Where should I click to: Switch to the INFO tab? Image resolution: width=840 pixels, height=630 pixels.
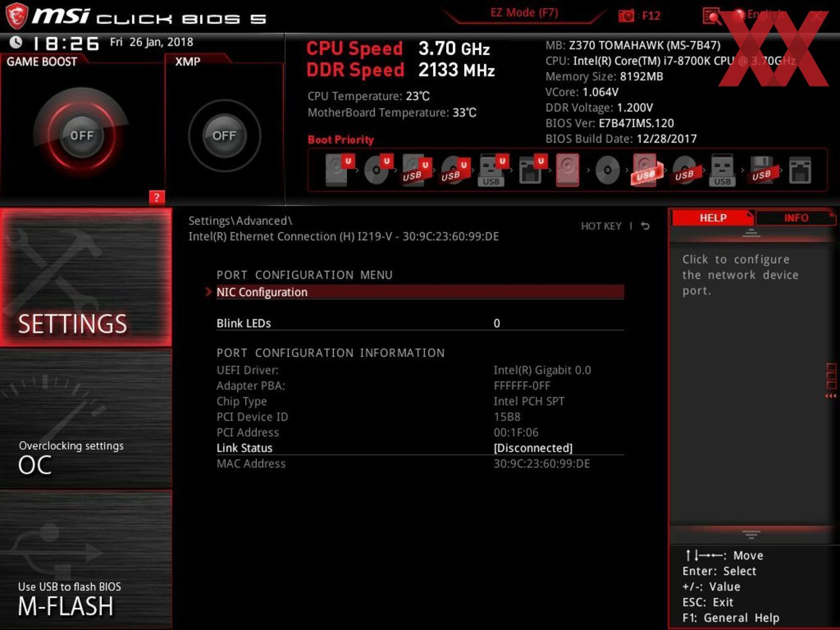pyautogui.click(x=796, y=218)
